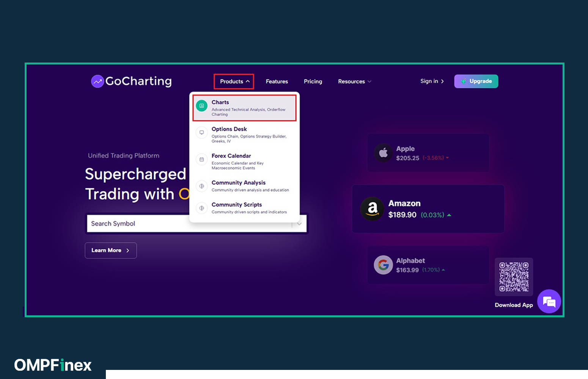Expand the Resources dropdown

[355, 81]
